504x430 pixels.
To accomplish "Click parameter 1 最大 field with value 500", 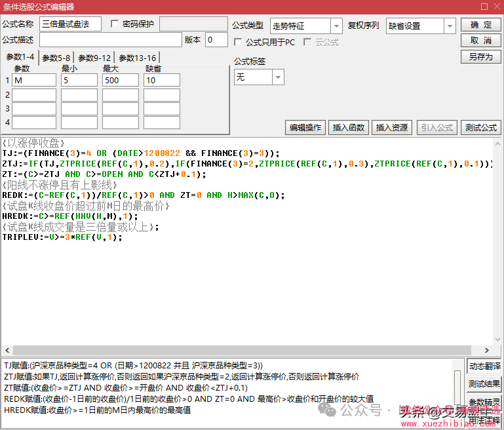I will pyautogui.click(x=120, y=80).
